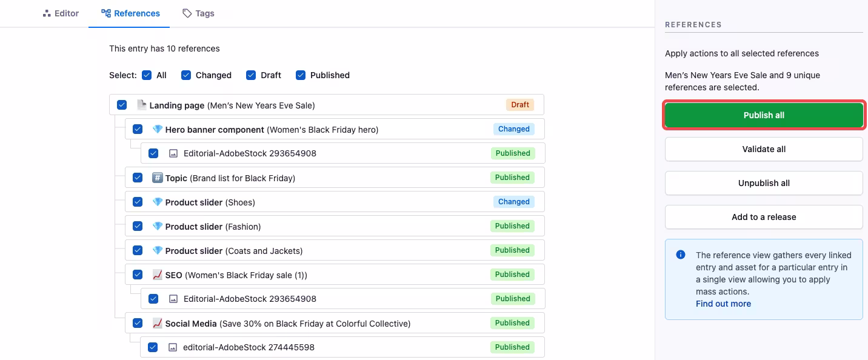Uncheck Editorial-AdobeStock 293654908 checkbox under Hero banner

pyautogui.click(x=153, y=153)
